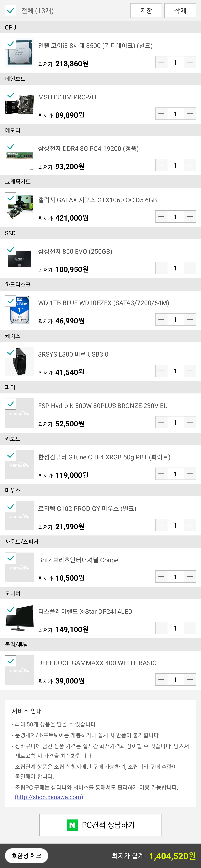Increase DEEPCOOL GAMMAXX 400 cooler quantity
Screen dimensions: 201x868
click(190, 680)
